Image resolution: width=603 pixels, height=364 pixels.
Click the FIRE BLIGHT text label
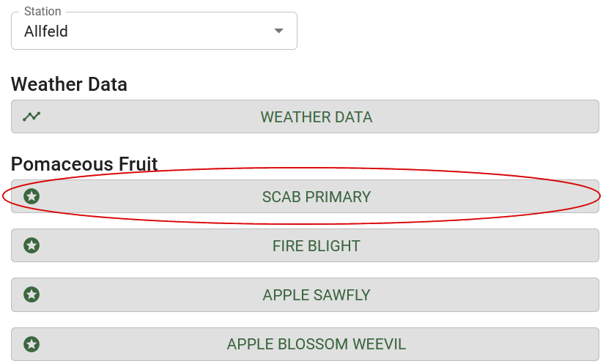[x=317, y=246]
